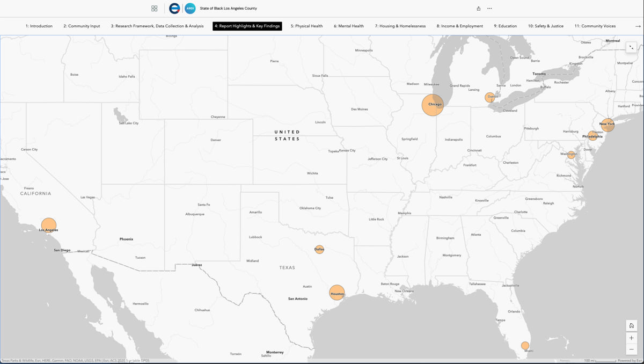Select the Los Angeles circle marker

pyautogui.click(x=49, y=225)
